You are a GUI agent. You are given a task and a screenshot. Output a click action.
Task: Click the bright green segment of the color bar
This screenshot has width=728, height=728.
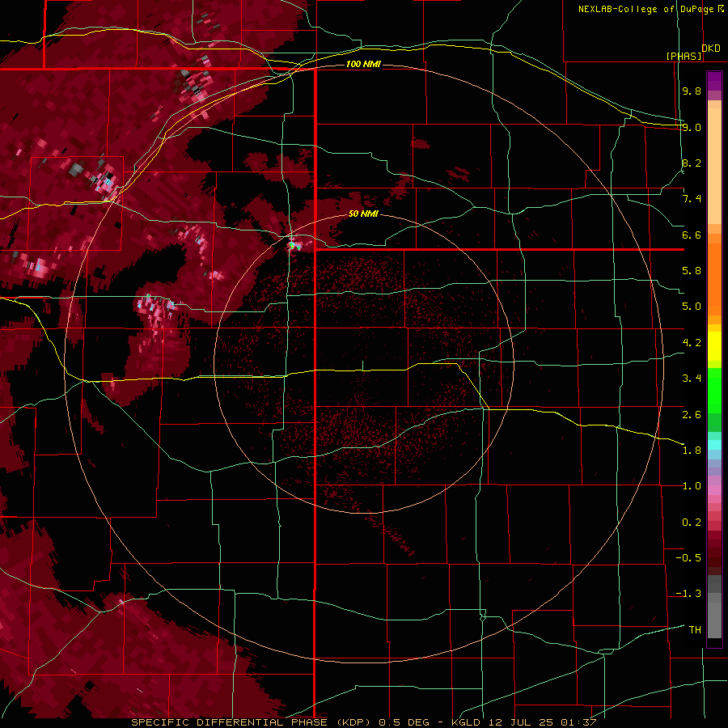pyautogui.click(x=714, y=390)
